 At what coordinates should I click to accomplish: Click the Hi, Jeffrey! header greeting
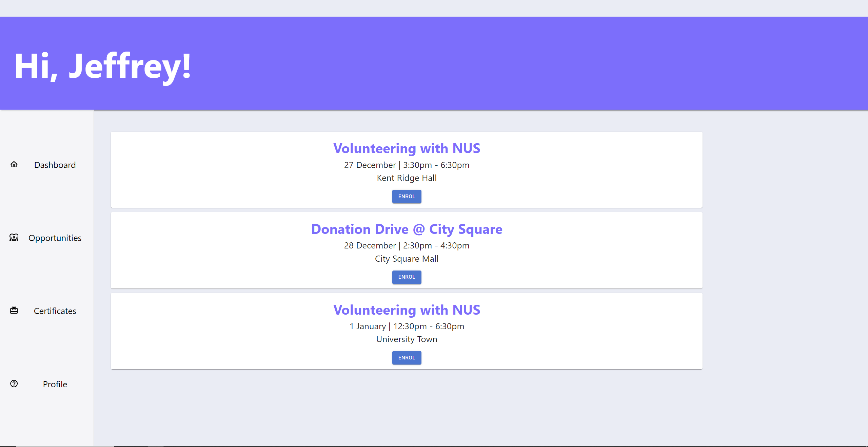[x=103, y=66]
